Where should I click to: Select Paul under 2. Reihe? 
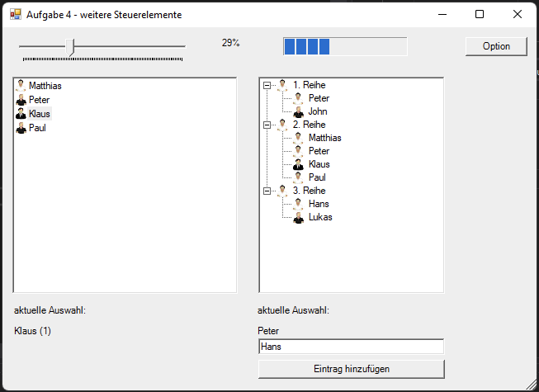point(317,177)
